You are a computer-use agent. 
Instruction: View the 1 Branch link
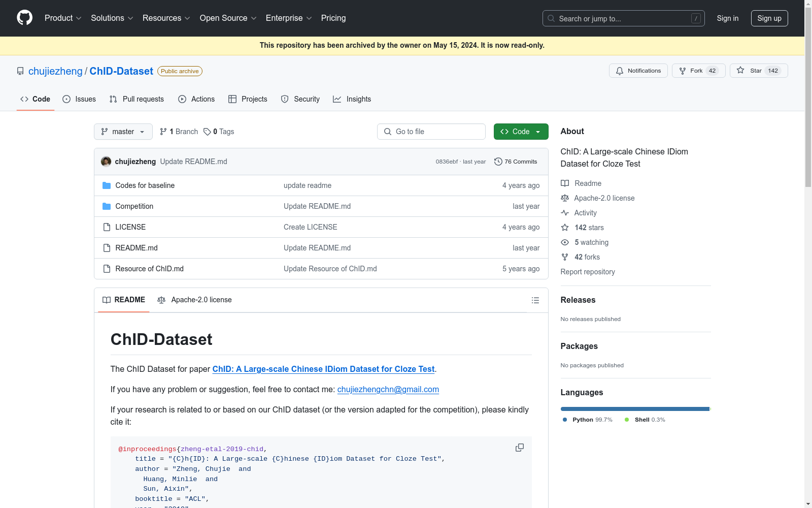(179, 132)
